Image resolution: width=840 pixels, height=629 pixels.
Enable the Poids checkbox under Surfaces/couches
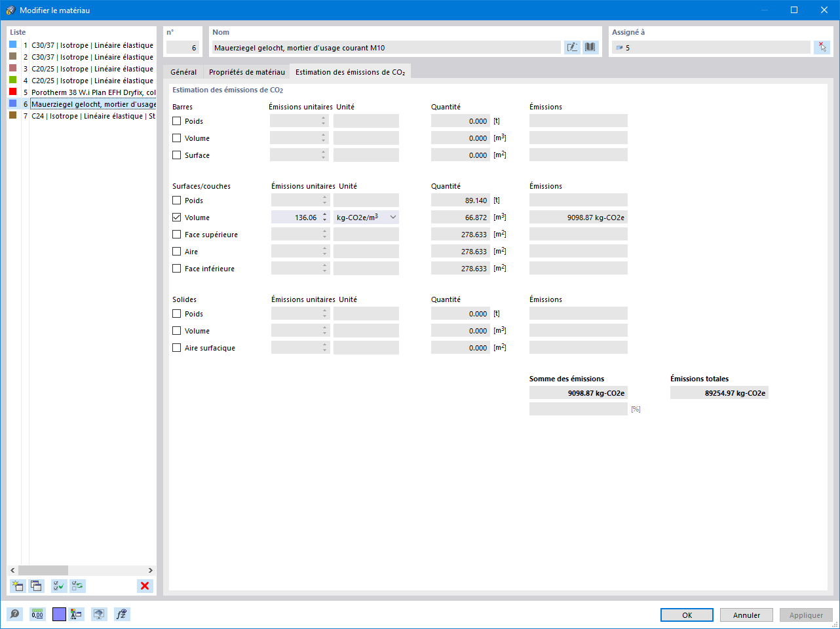click(177, 200)
